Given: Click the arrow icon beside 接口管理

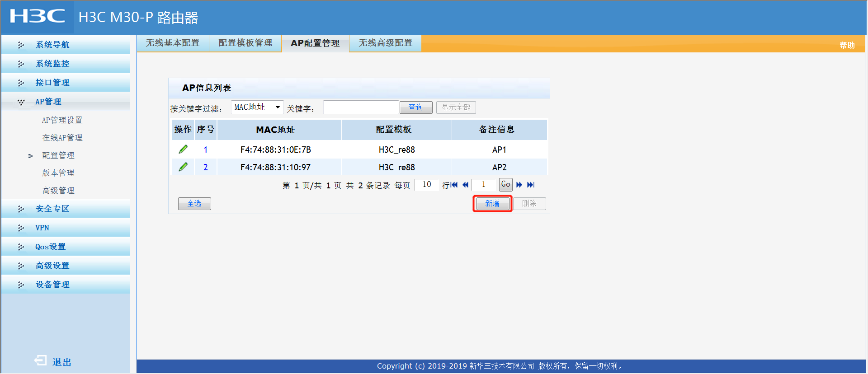Looking at the screenshot, I should tap(21, 83).
